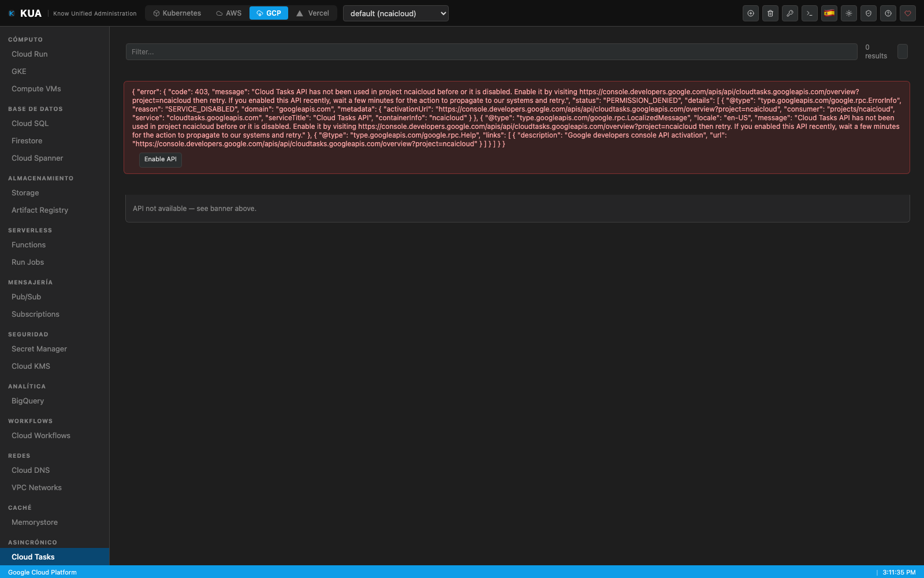This screenshot has width=924, height=578.
Task: Focus the Filter... input field
Action: [491, 52]
